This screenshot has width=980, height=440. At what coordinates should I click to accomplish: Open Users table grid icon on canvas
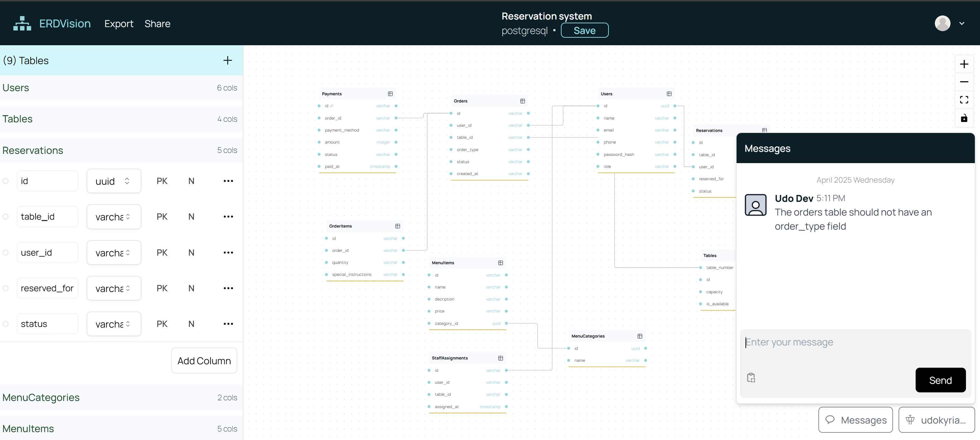pyautogui.click(x=669, y=94)
